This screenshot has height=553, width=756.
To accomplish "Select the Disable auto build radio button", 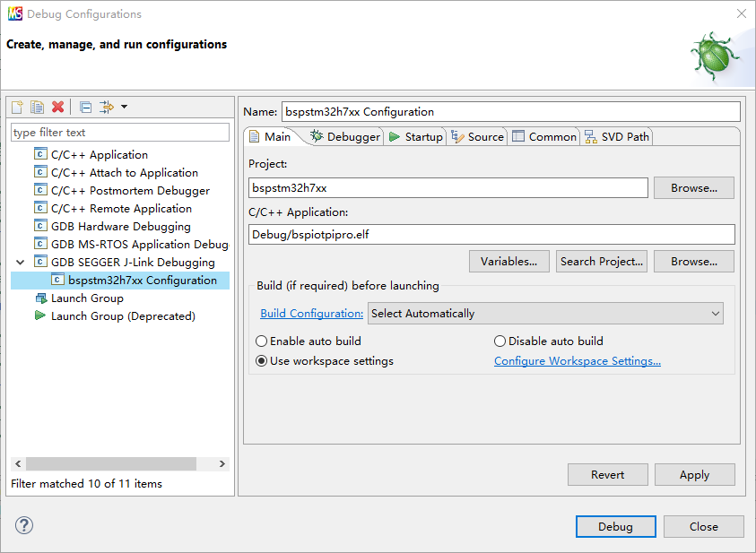I will click(500, 341).
